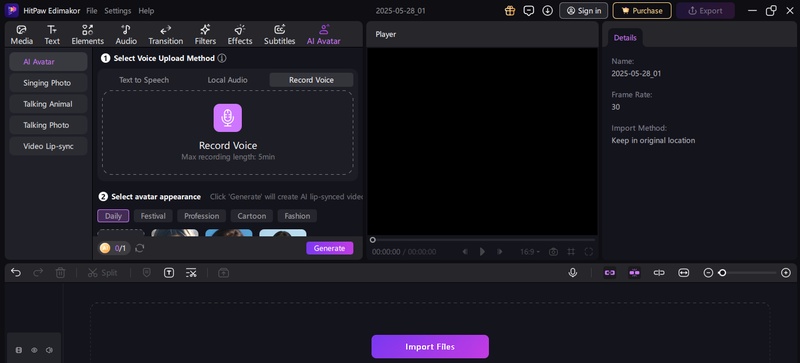Select the Profession avatar category
The width and height of the screenshot is (800, 363).
(x=202, y=216)
